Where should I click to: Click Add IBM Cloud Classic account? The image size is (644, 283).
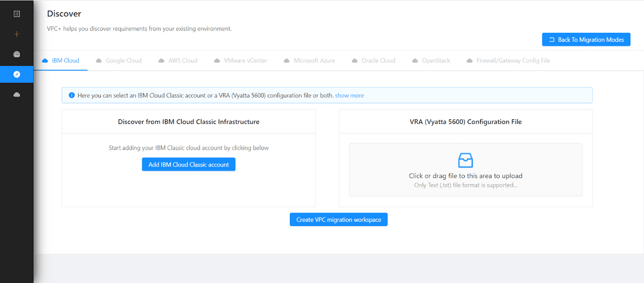click(188, 164)
